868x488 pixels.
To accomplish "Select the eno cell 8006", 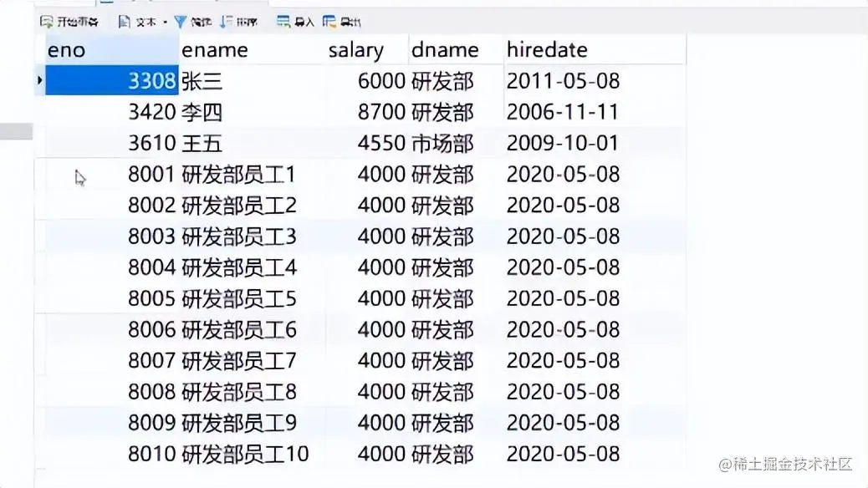I will (112, 329).
